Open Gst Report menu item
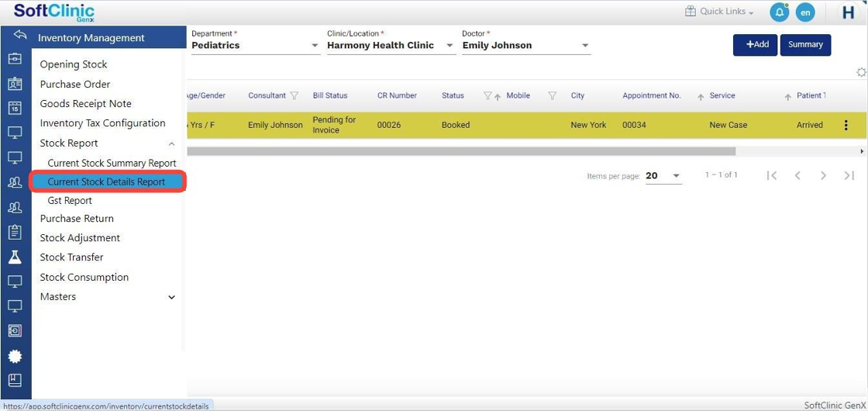Image resolution: width=868 pixels, height=411 pixels. (70, 201)
